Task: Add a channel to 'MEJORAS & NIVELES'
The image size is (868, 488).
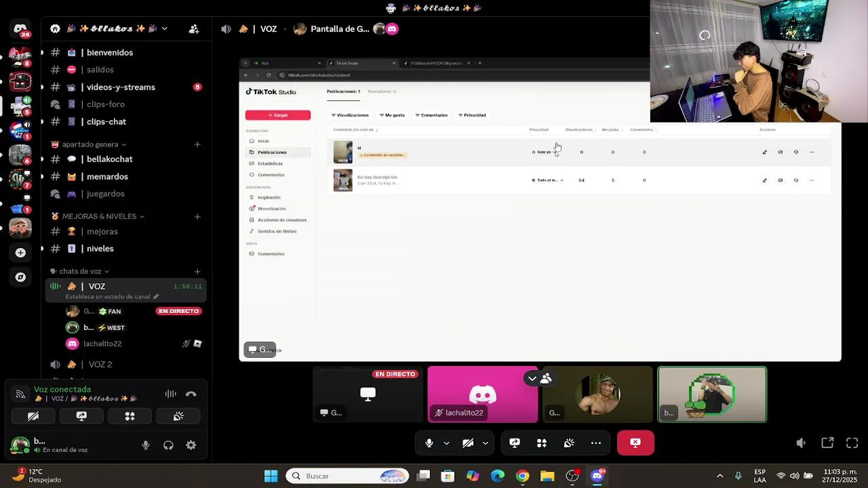Action: (197, 216)
